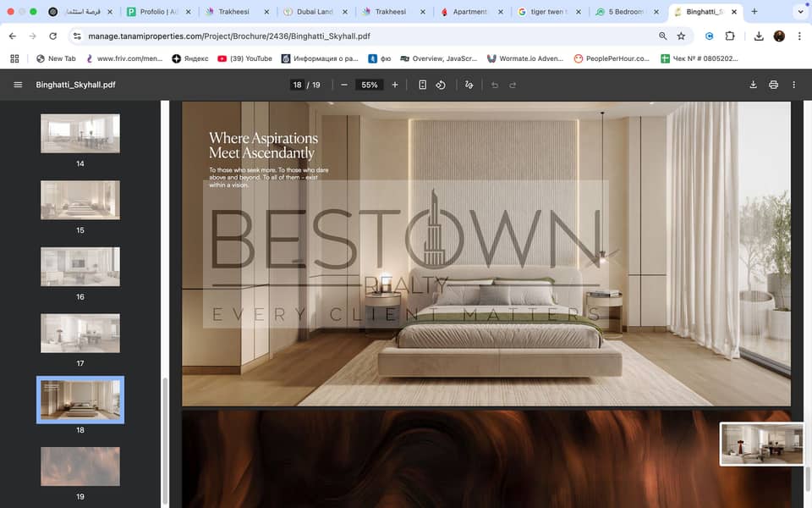
Task: Toggle the PDF sidebar menu icon
Action: point(18,85)
